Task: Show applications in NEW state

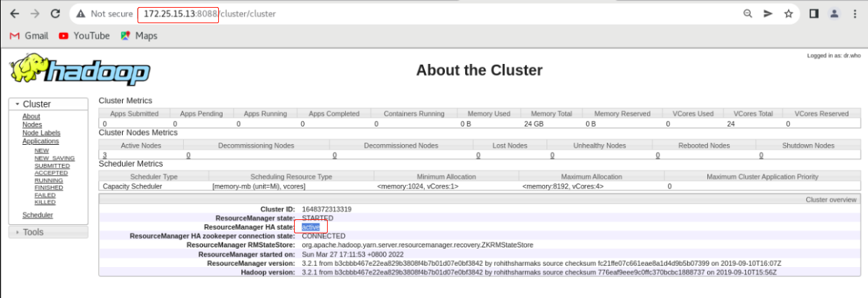Action: (41, 150)
